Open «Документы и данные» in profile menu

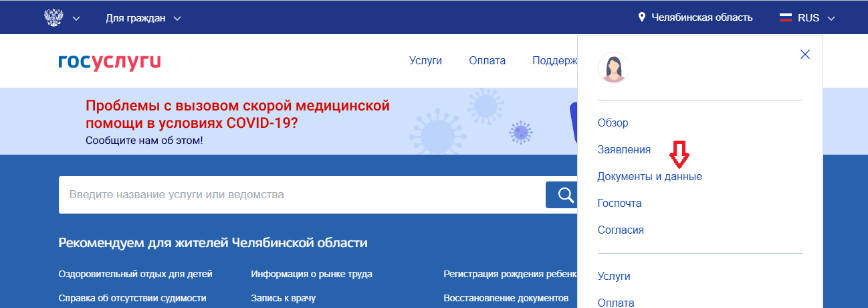649,177
